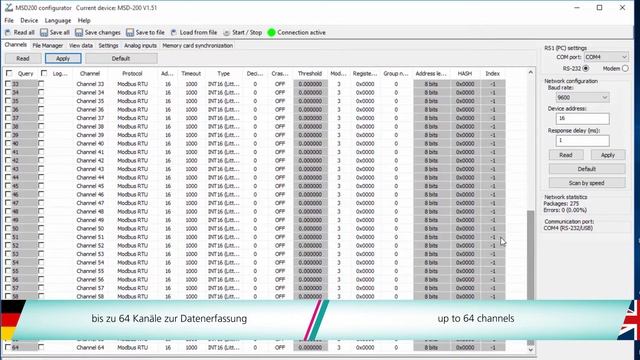Click the green Connection active indicator
Viewport: 640px width, 360px height.
pyautogui.click(x=271, y=32)
